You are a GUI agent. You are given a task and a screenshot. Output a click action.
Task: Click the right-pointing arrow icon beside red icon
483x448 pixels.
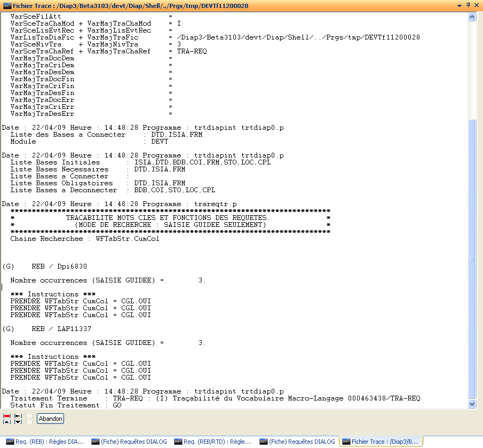click(18, 415)
